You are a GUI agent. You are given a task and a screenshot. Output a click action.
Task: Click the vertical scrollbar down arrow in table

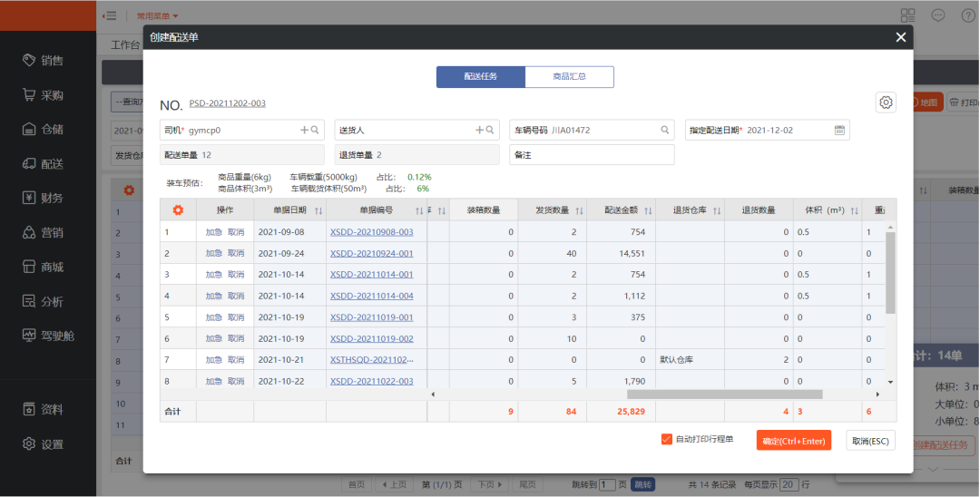(890, 383)
